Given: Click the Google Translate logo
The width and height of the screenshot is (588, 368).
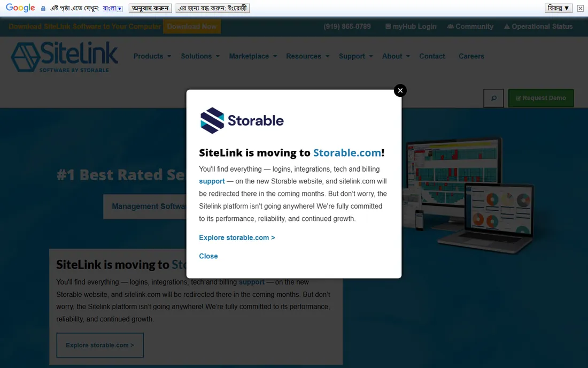Looking at the screenshot, I should [x=20, y=8].
